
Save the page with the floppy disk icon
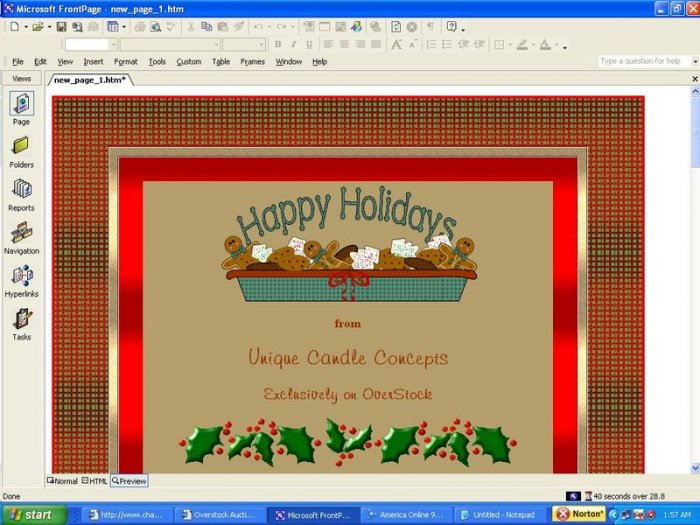coord(62,27)
